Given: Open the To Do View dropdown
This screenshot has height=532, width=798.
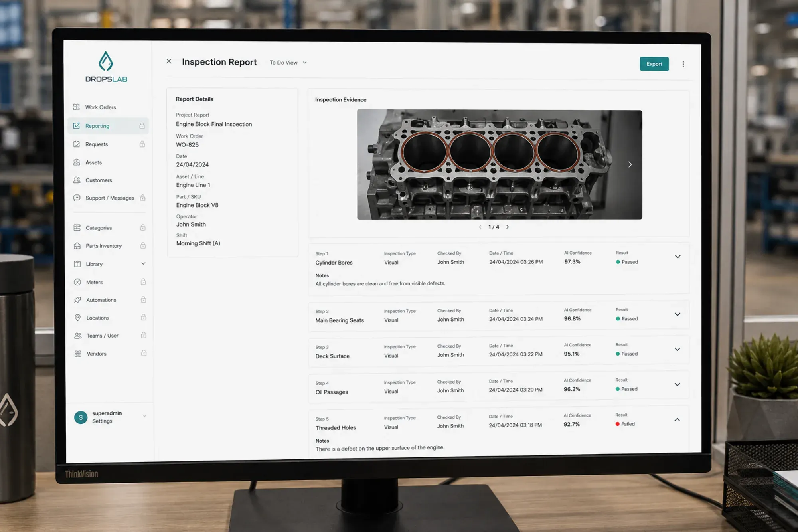Looking at the screenshot, I should click(x=288, y=63).
